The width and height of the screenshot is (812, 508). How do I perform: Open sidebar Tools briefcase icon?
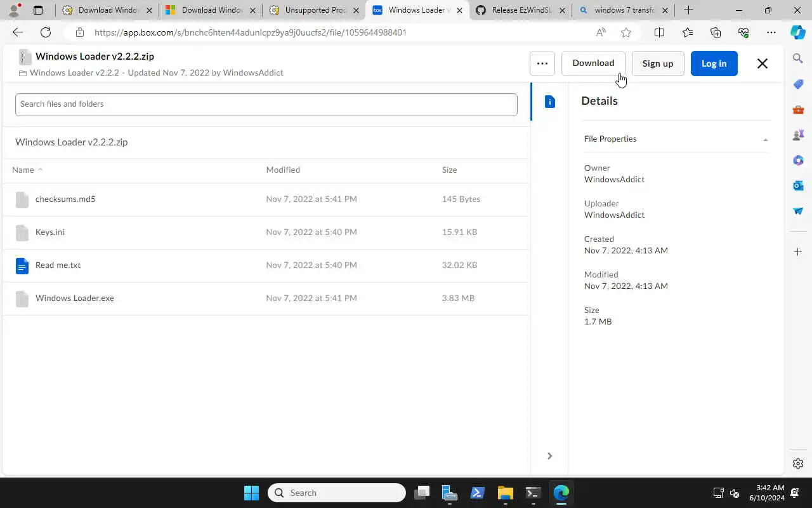coord(798,110)
